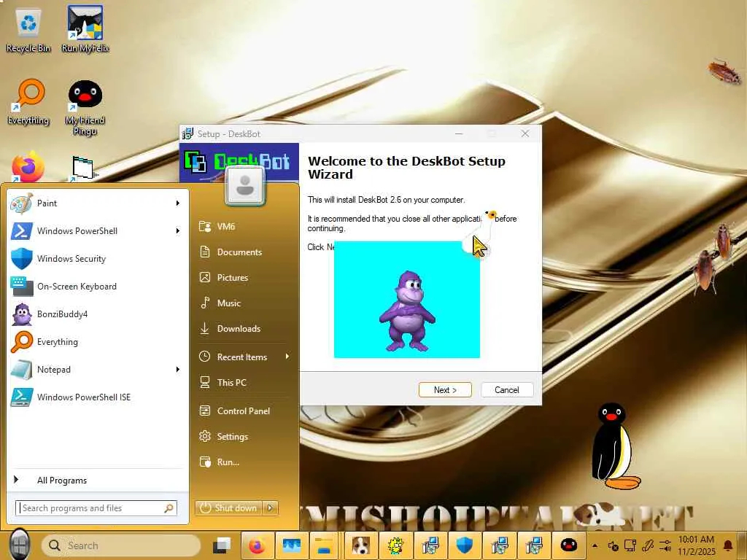Open Firefox from the taskbar

[257, 545]
